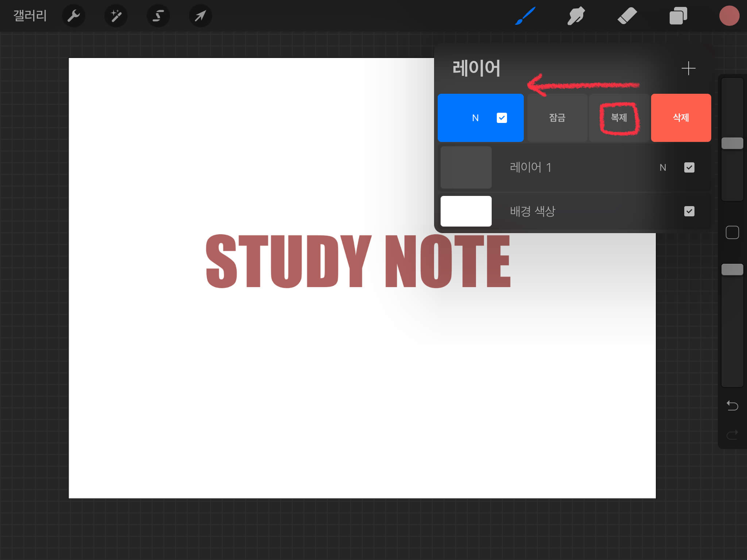747x560 pixels.
Task: Open the active color circle swatch
Action: coord(729,16)
